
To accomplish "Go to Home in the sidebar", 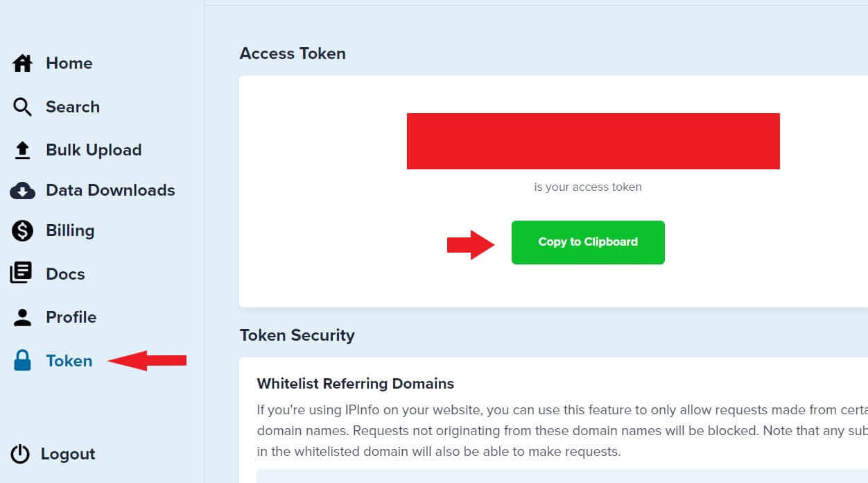I will [69, 64].
